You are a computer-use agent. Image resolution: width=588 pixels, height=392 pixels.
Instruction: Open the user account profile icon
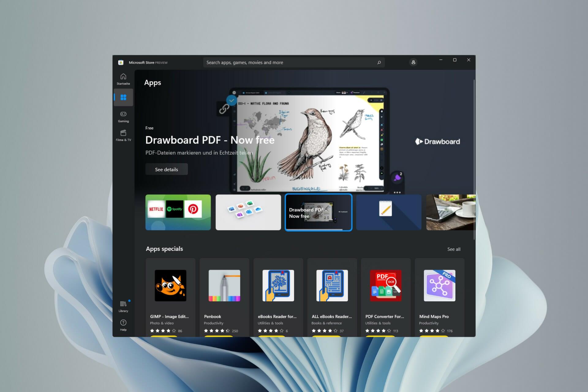pyautogui.click(x=413, y=62)
